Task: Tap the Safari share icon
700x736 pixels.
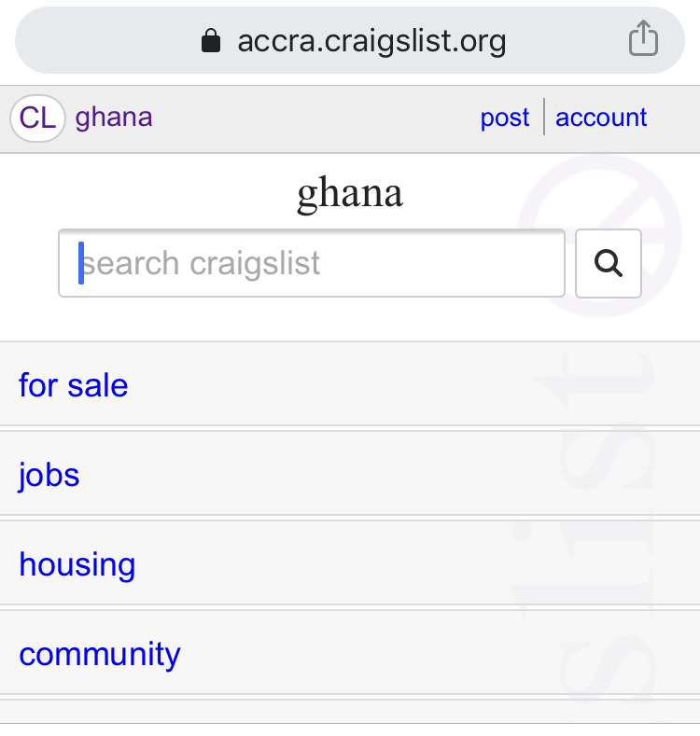Action: pos(643,40)
